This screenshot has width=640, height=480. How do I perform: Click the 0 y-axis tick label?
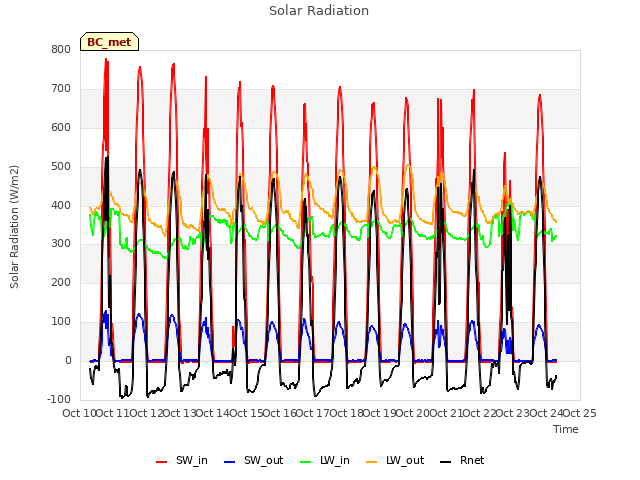pyautogui.click(x=68, y=360)
